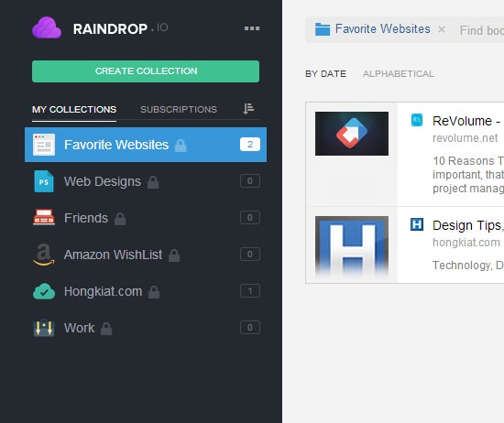Click the Favorite Websites count badge
The width and height of the screenshot is (504, 423).
coord(250,145)
